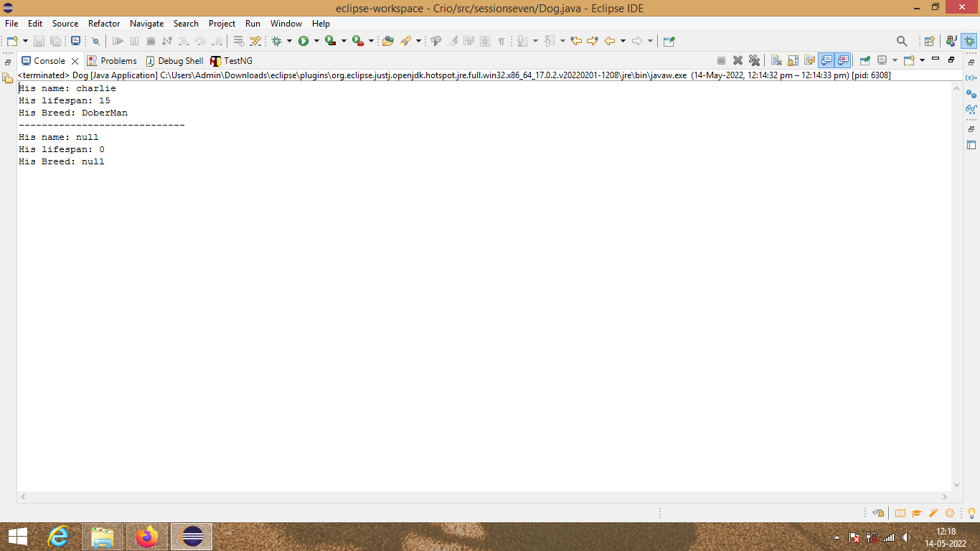980x551 pixels.
Task: Click the Terminate icon in the main toolbar
Action: [x=151, y=41]
